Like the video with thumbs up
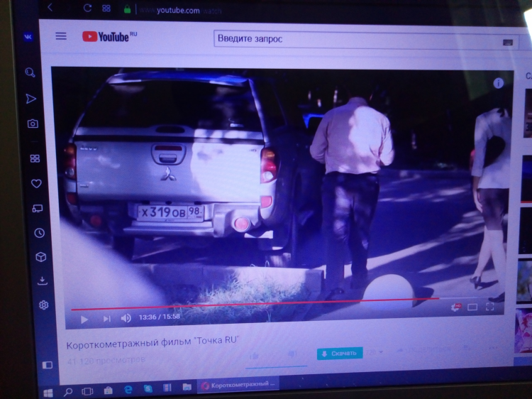The height and width of the screenshot is (399, 532). pos(254,356)
